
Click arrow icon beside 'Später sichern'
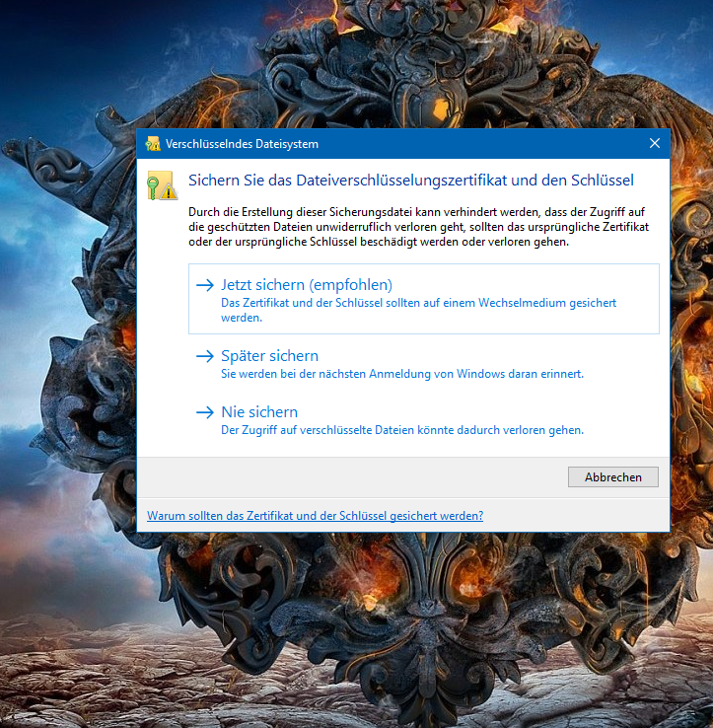(205, 356)
